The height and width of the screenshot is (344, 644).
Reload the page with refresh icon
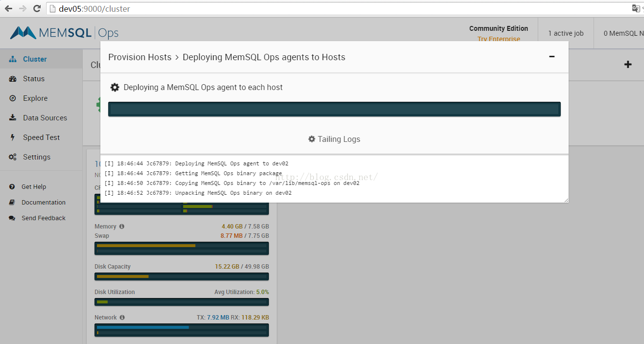37,8
